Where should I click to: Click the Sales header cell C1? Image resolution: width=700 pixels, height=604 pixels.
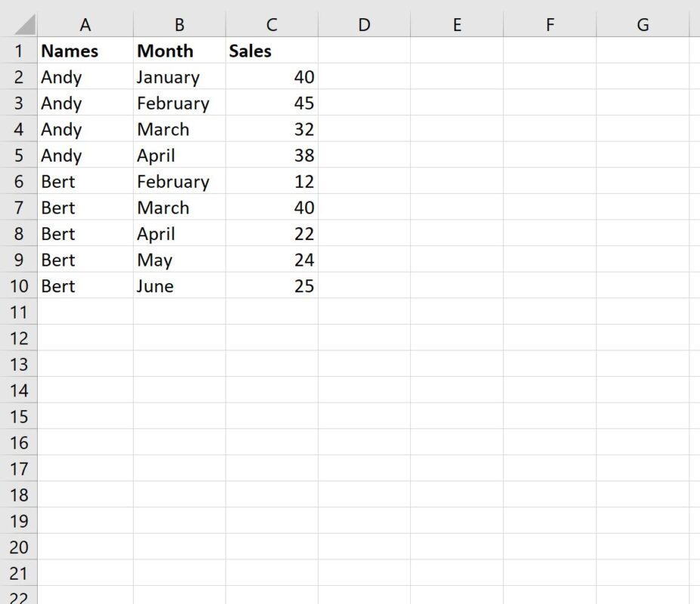pyautogui.click(x=271, y=51)
